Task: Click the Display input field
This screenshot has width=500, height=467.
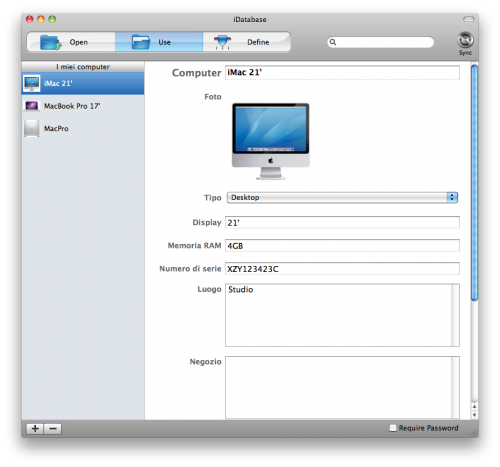Action: click(x=342, y=222)
